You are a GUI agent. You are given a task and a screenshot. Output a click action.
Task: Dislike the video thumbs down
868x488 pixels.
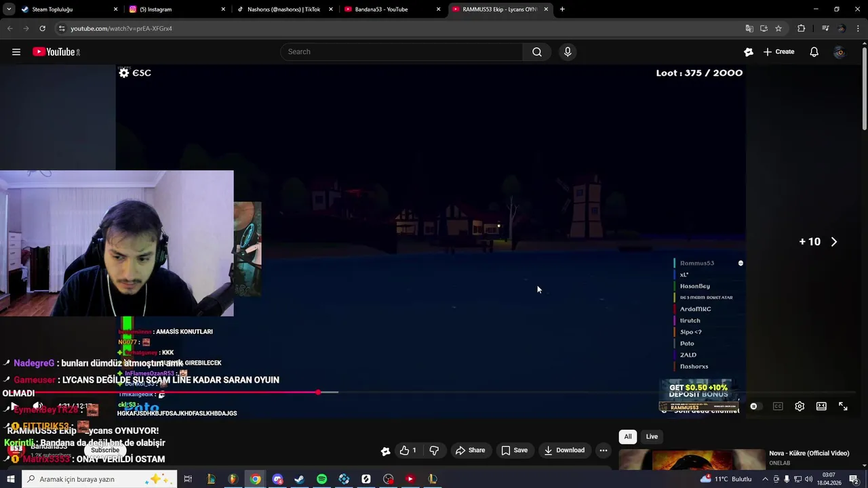coord(434,450)
